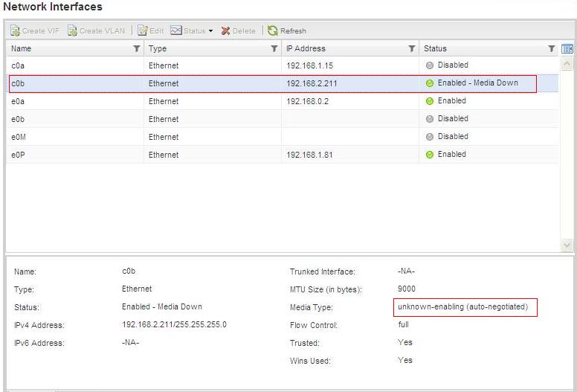Refresh the network interfaces list
The width and height of the screenshot is (577, 392).
coord(273,30)
